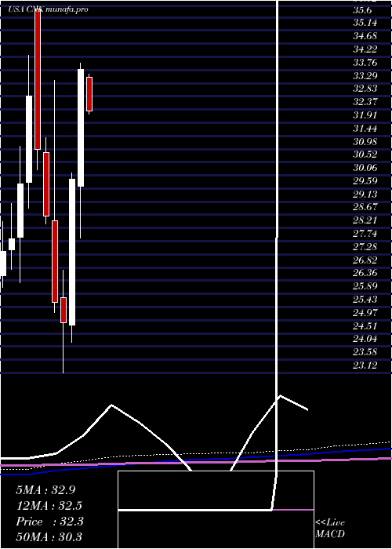Click the 33.76 price axis label

[x=365, y=63]
